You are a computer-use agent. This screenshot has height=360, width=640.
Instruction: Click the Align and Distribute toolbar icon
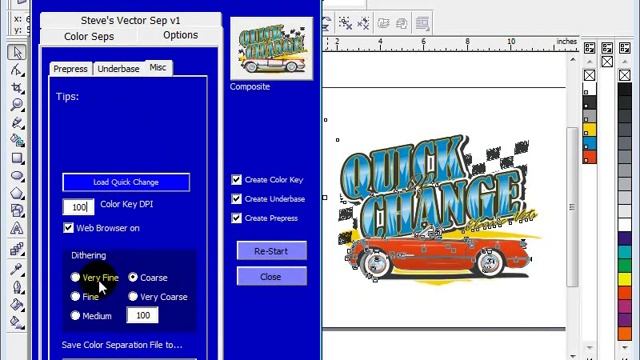point(422,23)
